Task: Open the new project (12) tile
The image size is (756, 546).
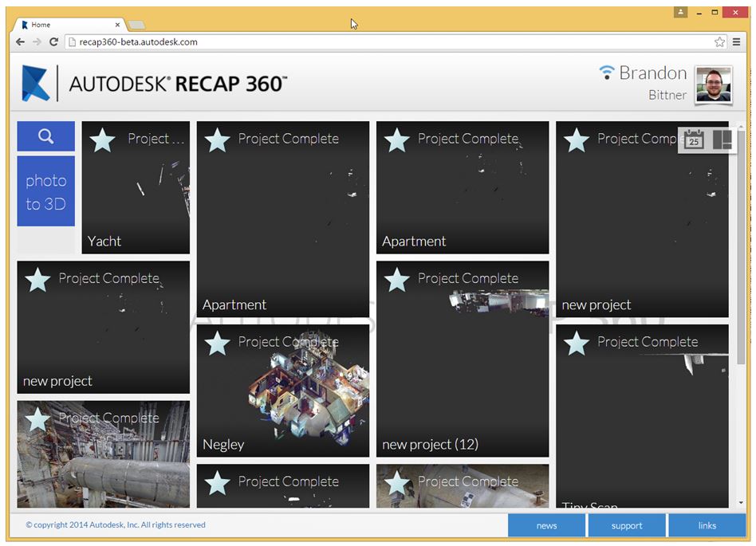Action: (463, 359)
